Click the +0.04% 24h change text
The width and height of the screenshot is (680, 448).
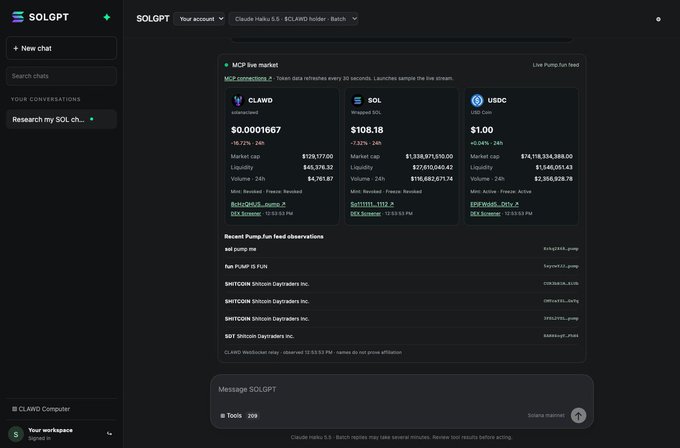click(487, 143)
